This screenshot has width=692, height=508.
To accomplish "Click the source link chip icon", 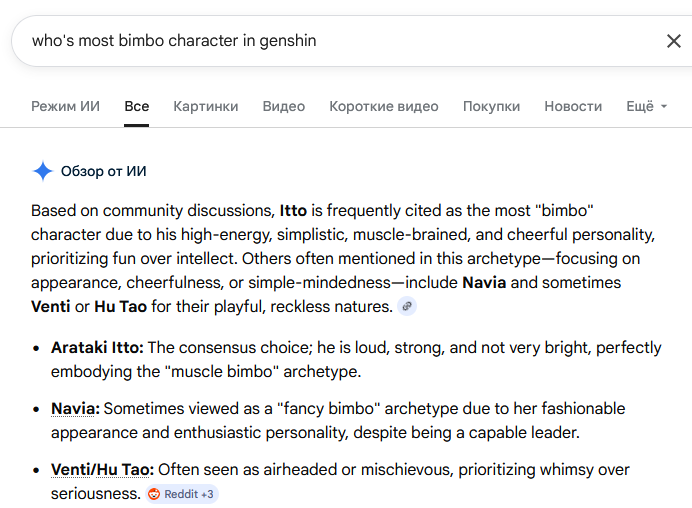I will pos(406,306).
